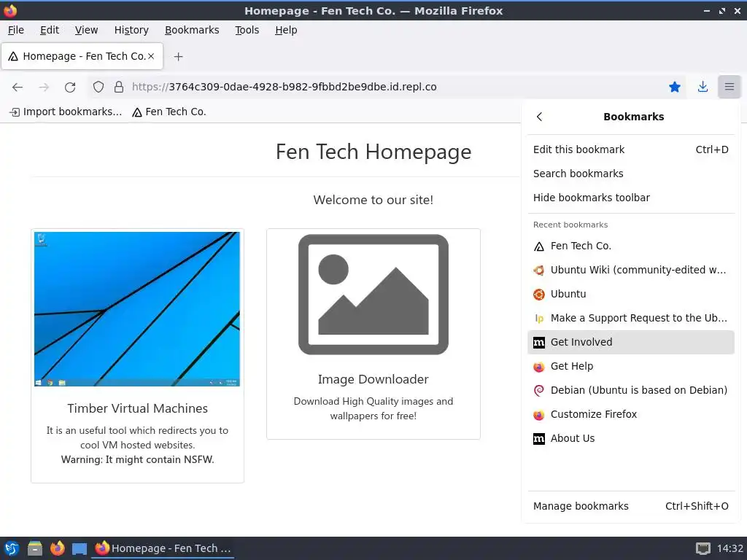Open the Edit menu
The width and height of the screenshot is (747, 560).
50,30
